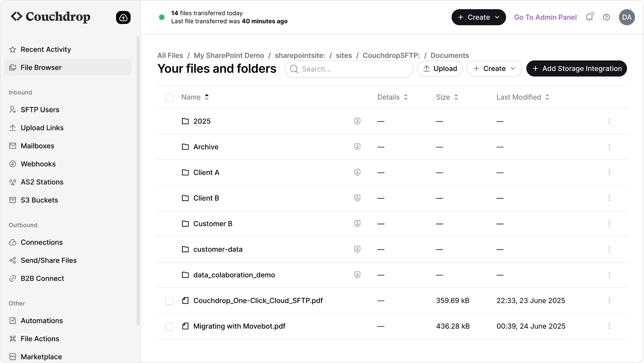Open the Create dropdown in the header
Image resolution: width=644 pixels, height=363 pixels.
click(x=478, y=17)
